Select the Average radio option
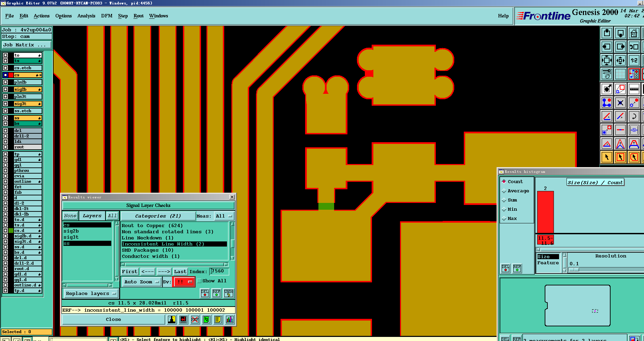Screen dimensions: 644x341 point(504,191)
